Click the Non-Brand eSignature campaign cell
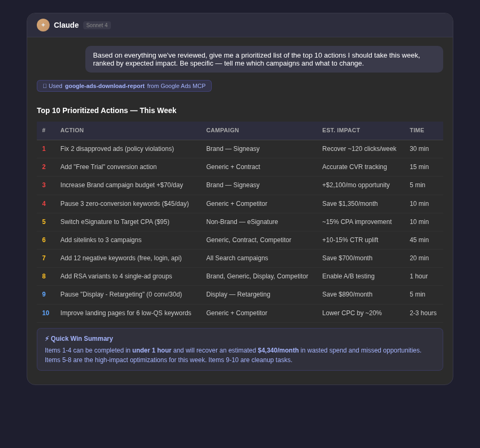Image resolution: width=480 pixels, height=448 pixels. coord(242,222)
